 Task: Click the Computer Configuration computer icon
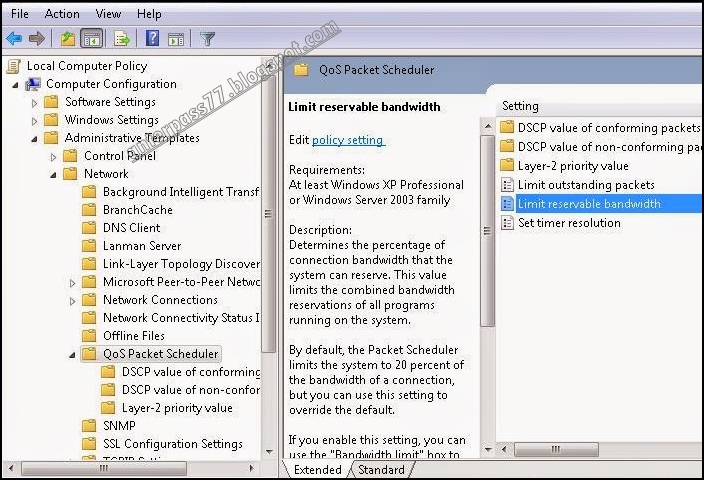[33, 84]
